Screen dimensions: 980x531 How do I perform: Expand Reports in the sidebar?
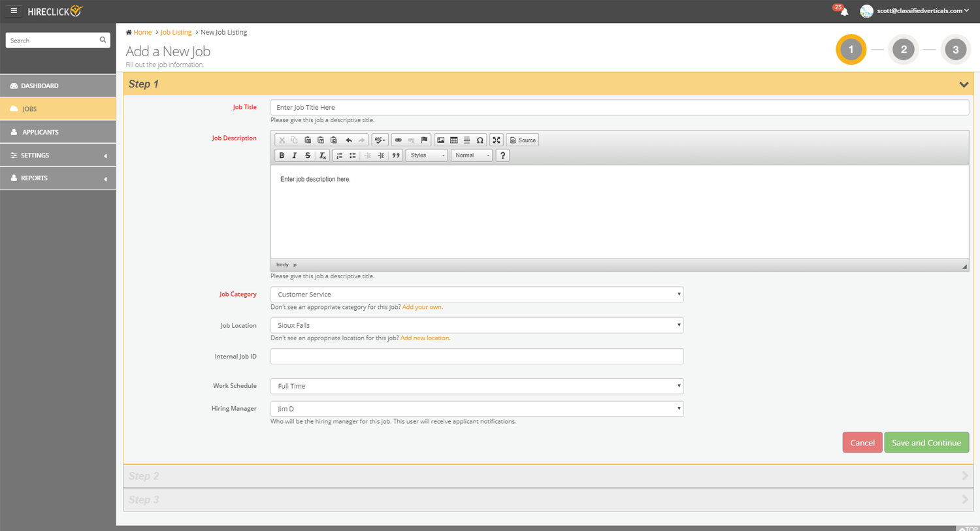click(x=58, y=178)
